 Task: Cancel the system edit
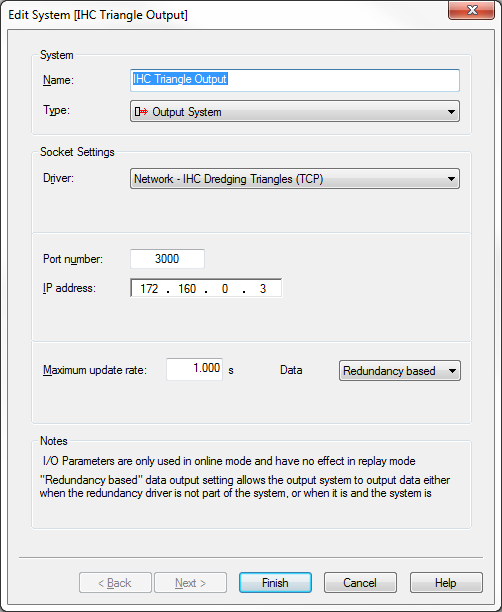pyautogui.click(x=360, y=583)
